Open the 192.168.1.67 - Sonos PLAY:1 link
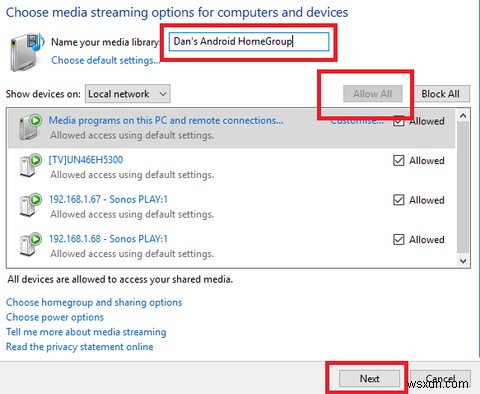The height and width of the screenshot is (394, 480). pyautogui.click(x=108, y=199)
